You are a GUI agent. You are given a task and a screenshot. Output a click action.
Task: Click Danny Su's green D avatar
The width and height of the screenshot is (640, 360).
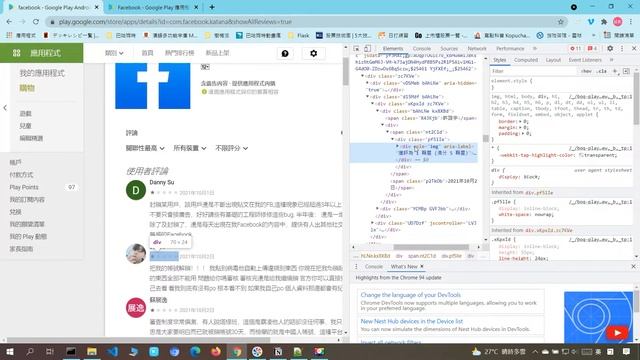point(136,190)
